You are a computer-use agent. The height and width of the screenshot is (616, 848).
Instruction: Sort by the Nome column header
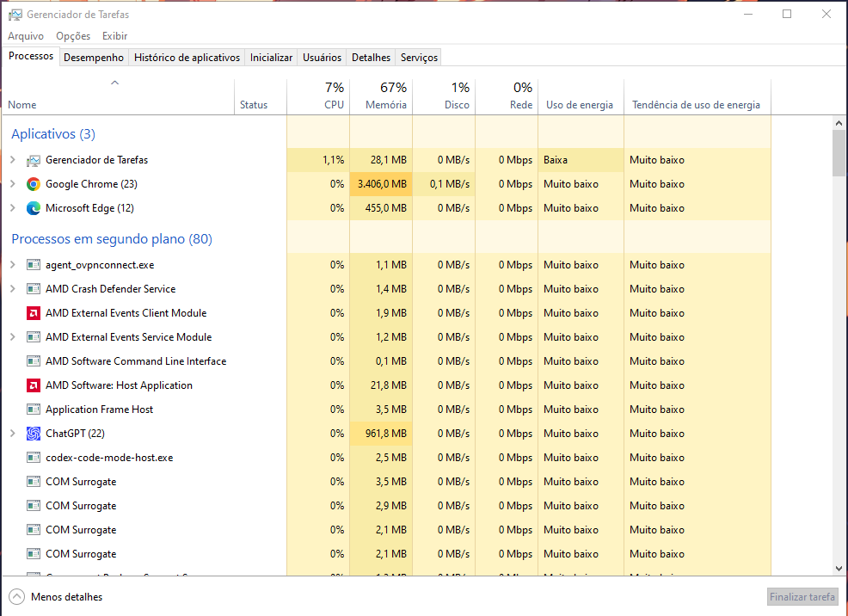(x=118, y=96)
